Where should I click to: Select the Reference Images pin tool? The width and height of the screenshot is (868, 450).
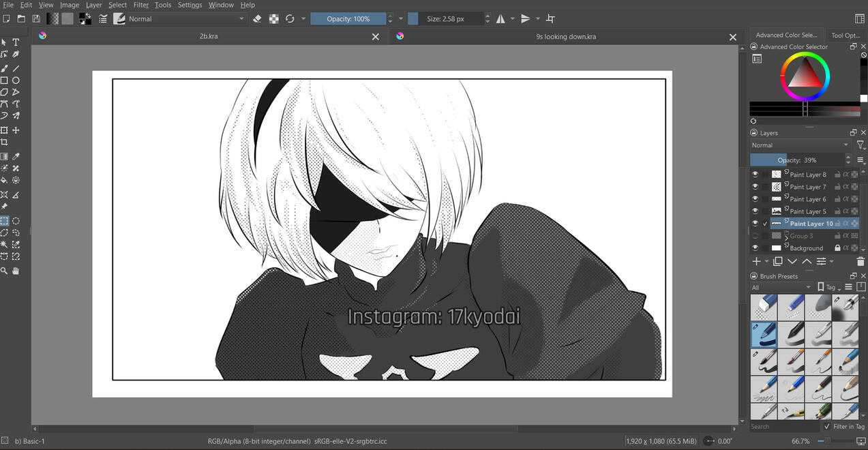coord(4,207)
